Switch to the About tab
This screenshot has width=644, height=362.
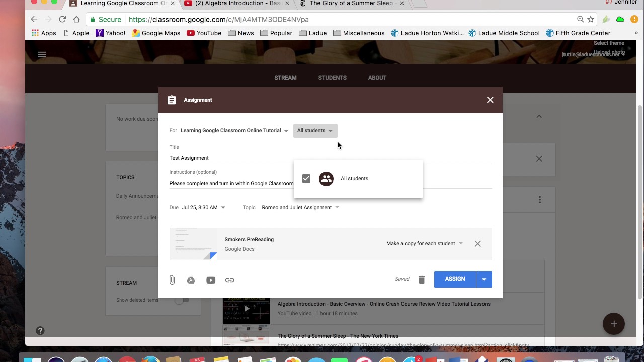click(377, 78)
